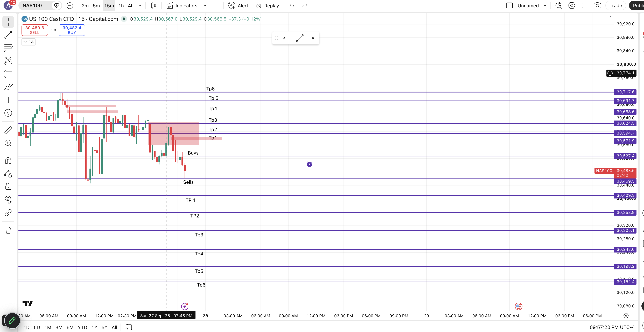Set date range to YTD
Screen dimensions: 644x332
click(x=82, y=327)
